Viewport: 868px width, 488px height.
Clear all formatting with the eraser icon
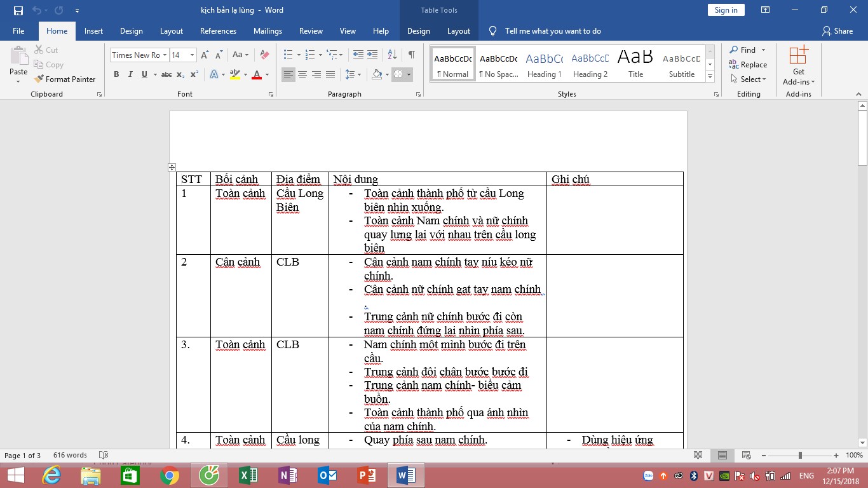pyautogui.click(x=265, y=55)
